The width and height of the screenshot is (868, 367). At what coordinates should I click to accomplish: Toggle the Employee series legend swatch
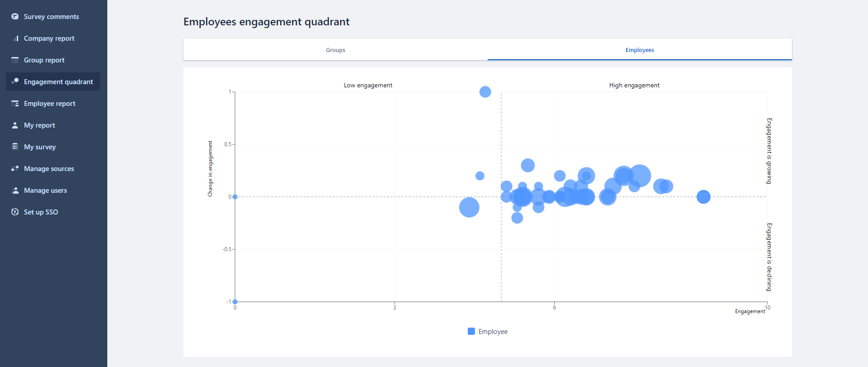click(471, 331)
